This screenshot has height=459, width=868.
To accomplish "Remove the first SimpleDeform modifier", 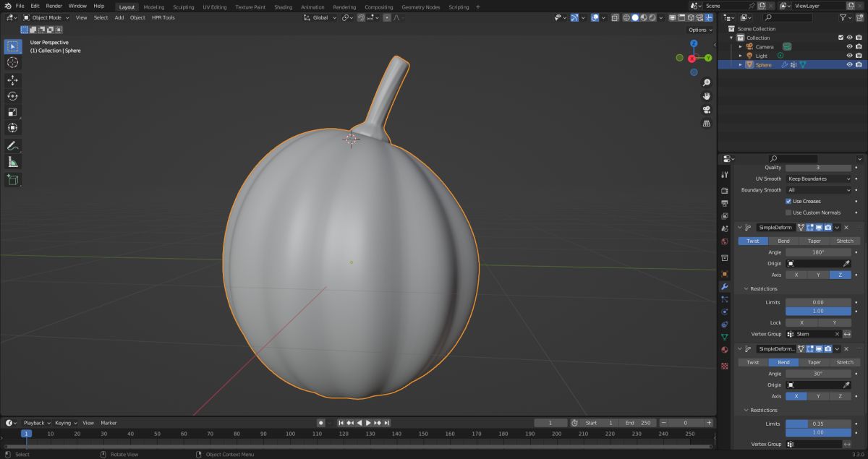I will coord(846,227).
